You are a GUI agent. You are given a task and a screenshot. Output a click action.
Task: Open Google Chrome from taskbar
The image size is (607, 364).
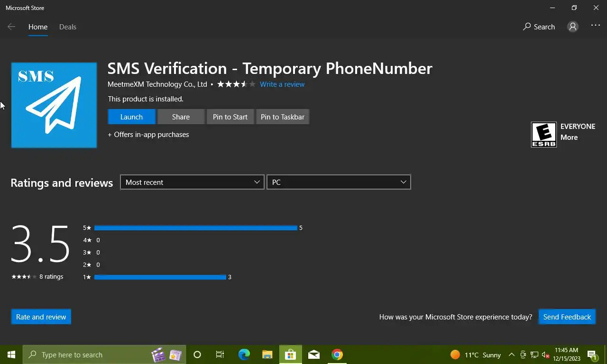coord(337,355)
